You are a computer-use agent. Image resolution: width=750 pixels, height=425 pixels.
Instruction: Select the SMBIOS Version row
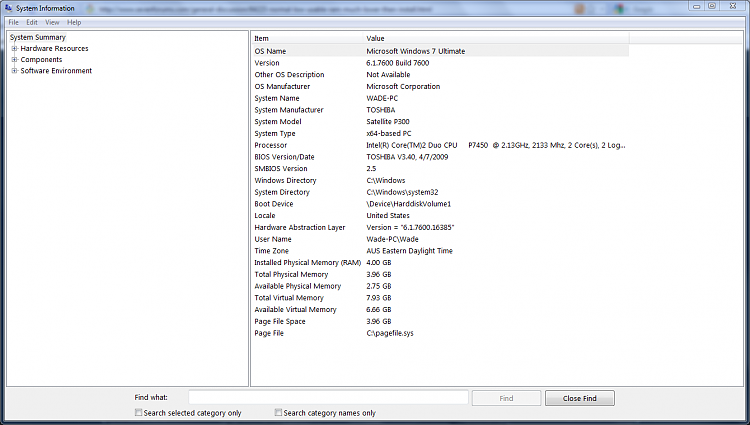tap(441, 169)
